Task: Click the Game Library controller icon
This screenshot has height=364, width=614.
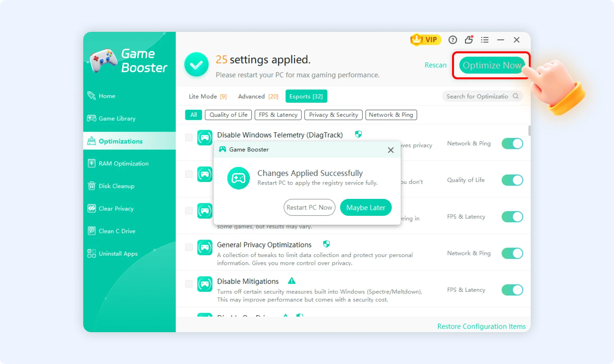Action: [x=91, y=118]
